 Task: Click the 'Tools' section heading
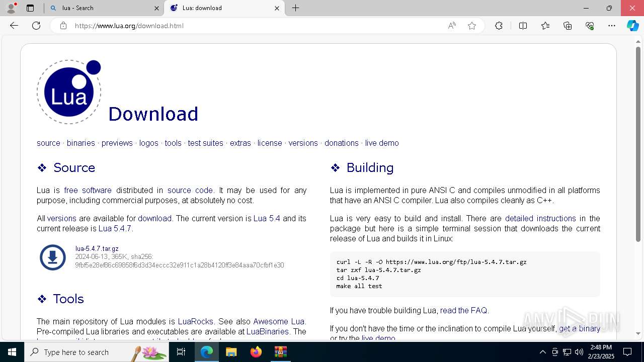[x=68, y=299]
